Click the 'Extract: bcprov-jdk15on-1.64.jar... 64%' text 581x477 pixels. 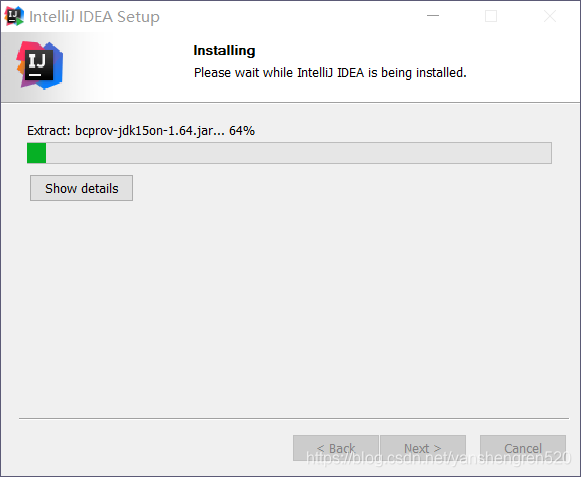[141, 131]
